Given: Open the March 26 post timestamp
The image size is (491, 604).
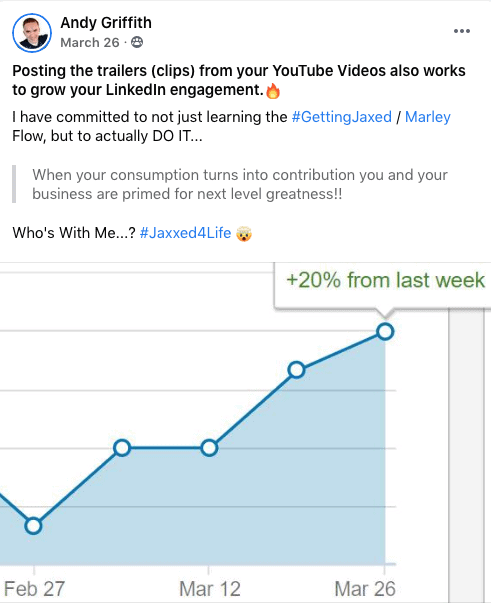Looking at the screenshot, I should tap(90, 42).
